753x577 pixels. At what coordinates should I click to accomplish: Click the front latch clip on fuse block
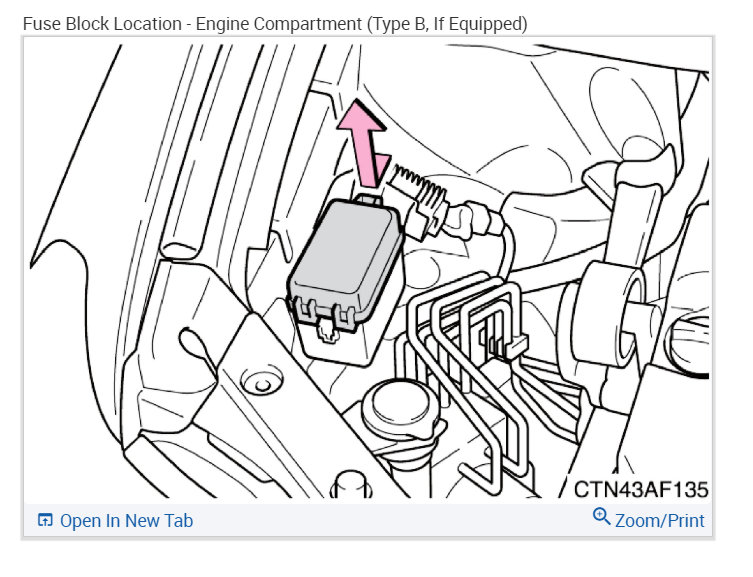pyautogui.click(x=326, y=330)
